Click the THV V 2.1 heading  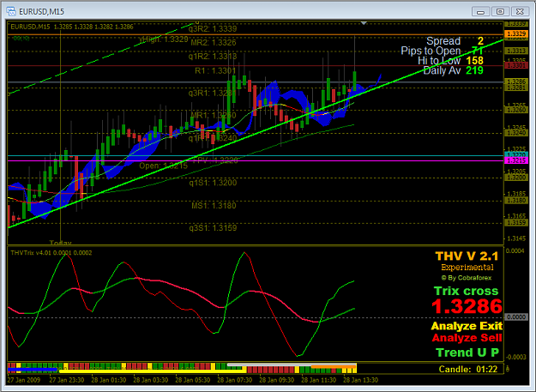tap(467, 256)
